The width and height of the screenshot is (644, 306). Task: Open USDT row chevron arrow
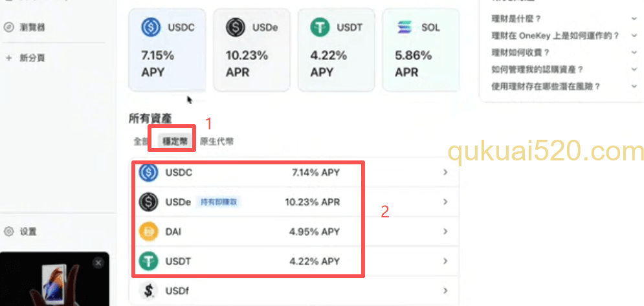click(x=445, y=261)
